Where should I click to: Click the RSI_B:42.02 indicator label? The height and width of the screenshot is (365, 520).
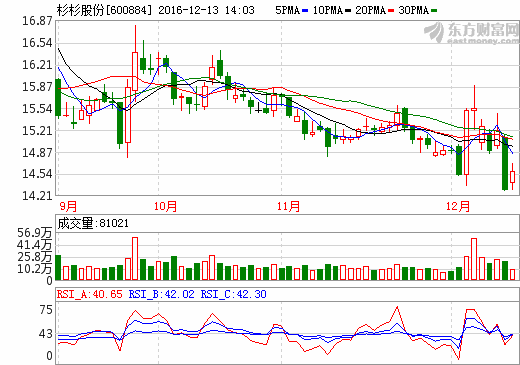tap(161, 294)
